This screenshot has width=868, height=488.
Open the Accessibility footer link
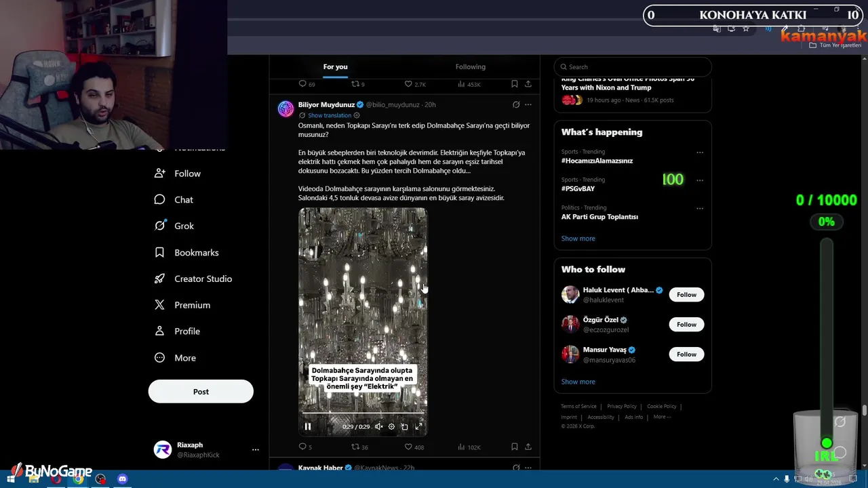tap(601, 417)
